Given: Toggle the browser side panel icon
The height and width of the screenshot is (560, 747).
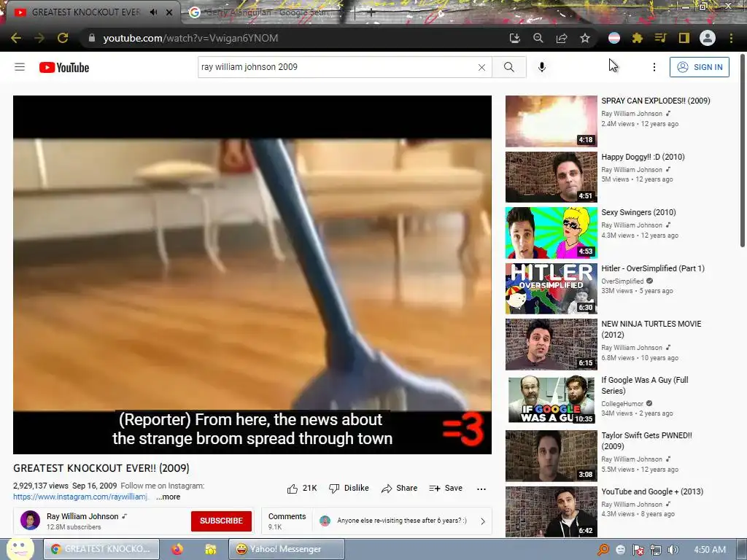Looking at the screenshot, I should 684,38.
